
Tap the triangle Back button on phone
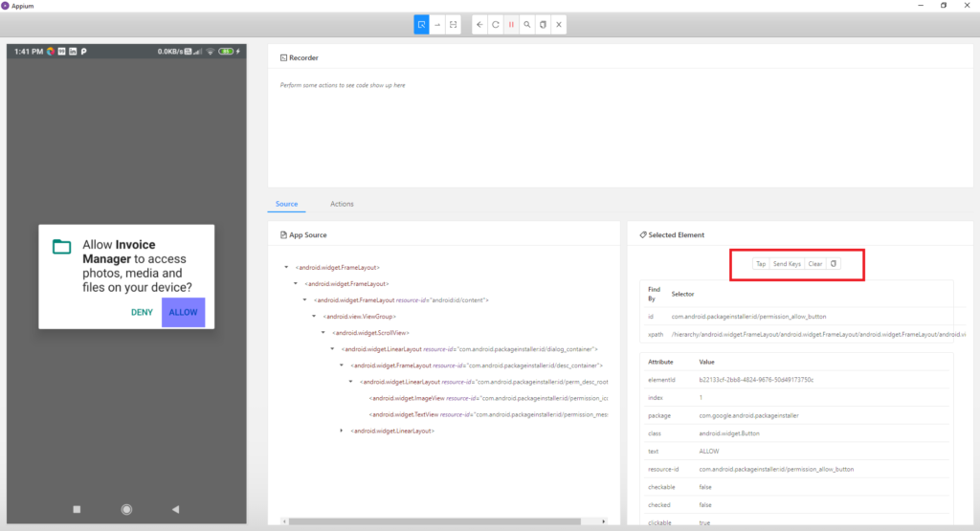(176, 509)
